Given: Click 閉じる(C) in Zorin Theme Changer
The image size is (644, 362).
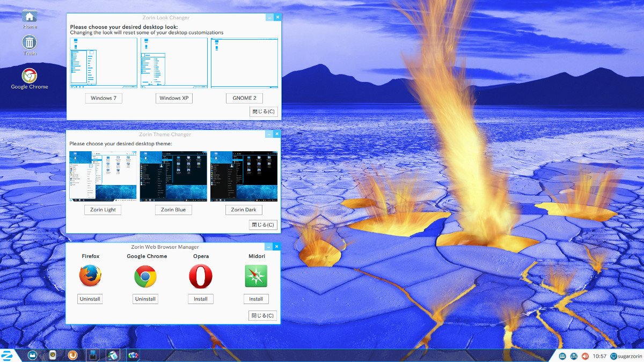Looking at the screenshot, I should coord(264,225).
